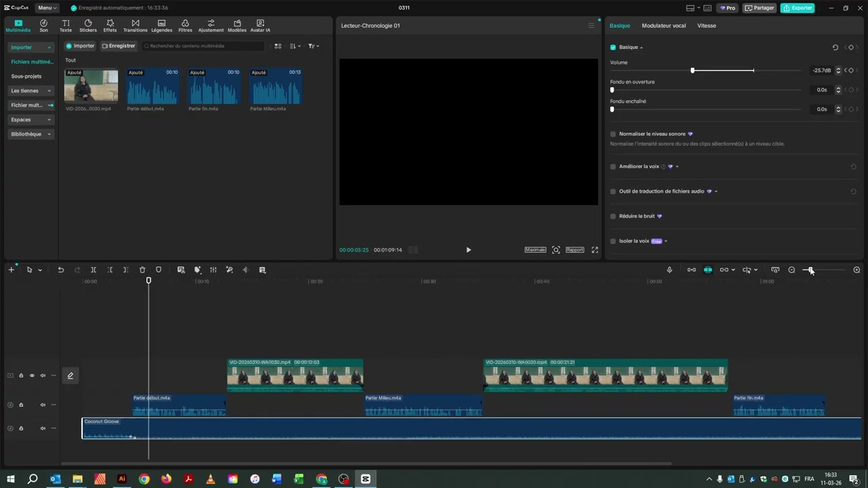Open the Ajustement panel icon
The width and height of the screenshot is (868, 488).
[211, 26]
